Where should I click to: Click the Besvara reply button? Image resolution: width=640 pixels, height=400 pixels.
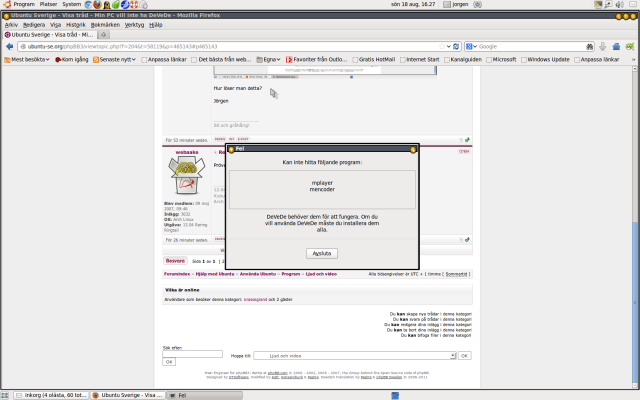175,261
